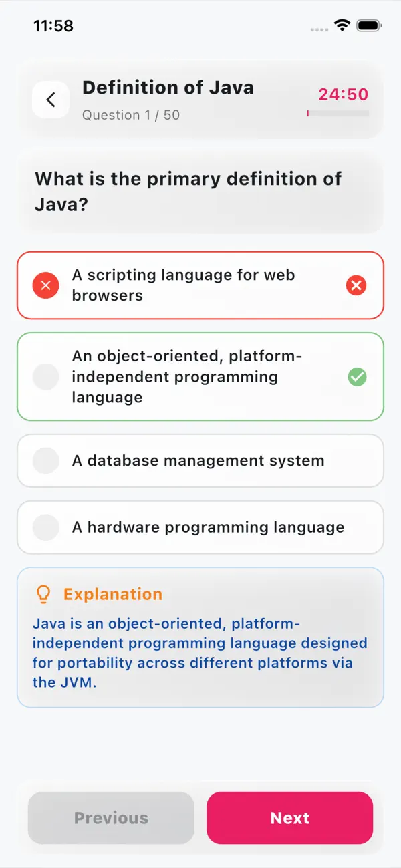Click the 'Definition of Java' title
Screen dimensions: 401x868
coord(168,88)
